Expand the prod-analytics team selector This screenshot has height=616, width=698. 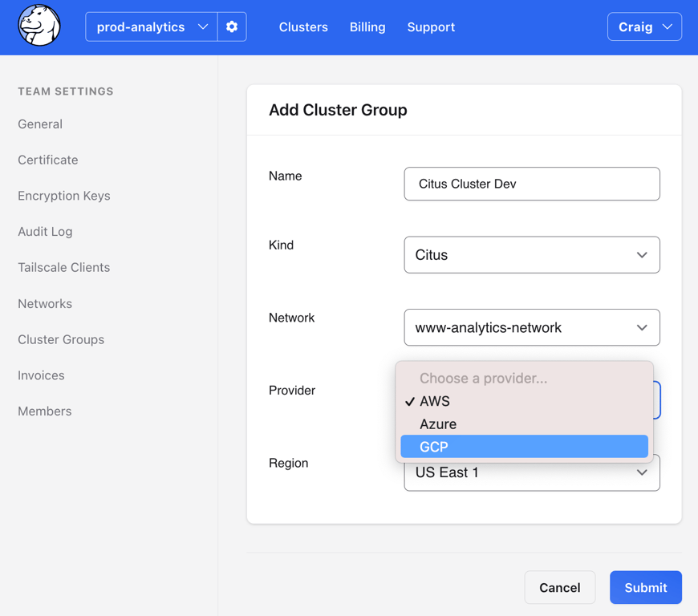click(x=152, y=26)
